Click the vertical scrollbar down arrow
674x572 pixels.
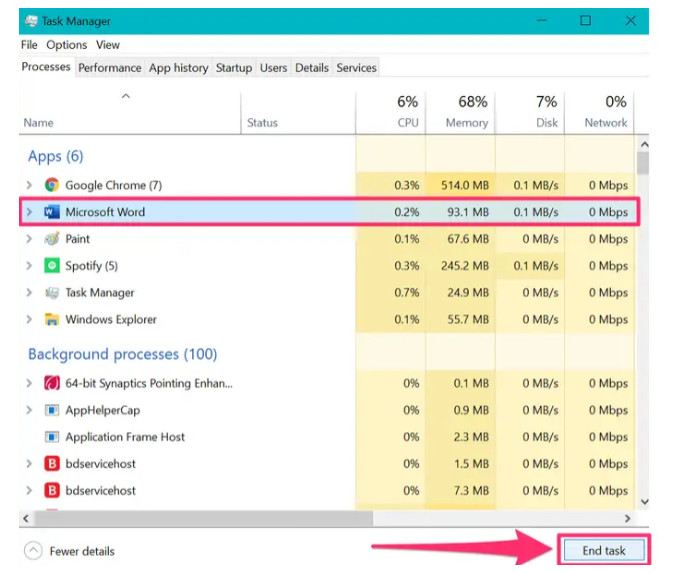(x=643, y=501)
